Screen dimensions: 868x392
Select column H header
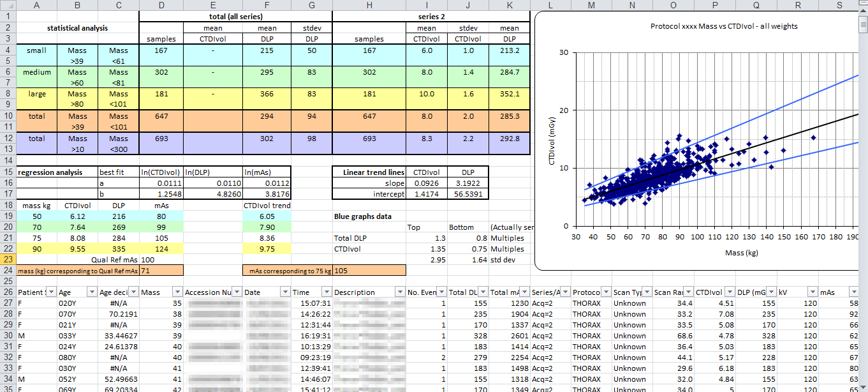point(369,5)
